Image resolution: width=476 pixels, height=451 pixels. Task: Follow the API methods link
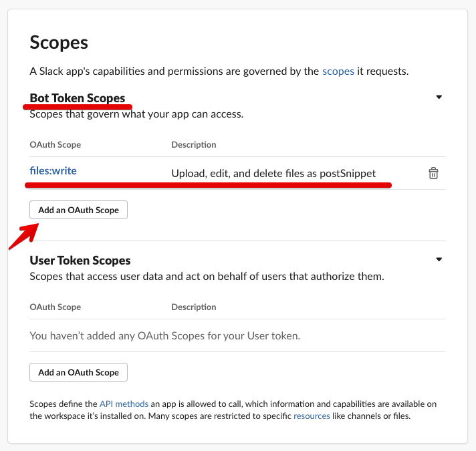pyautogui.click(x=124, y=404)
